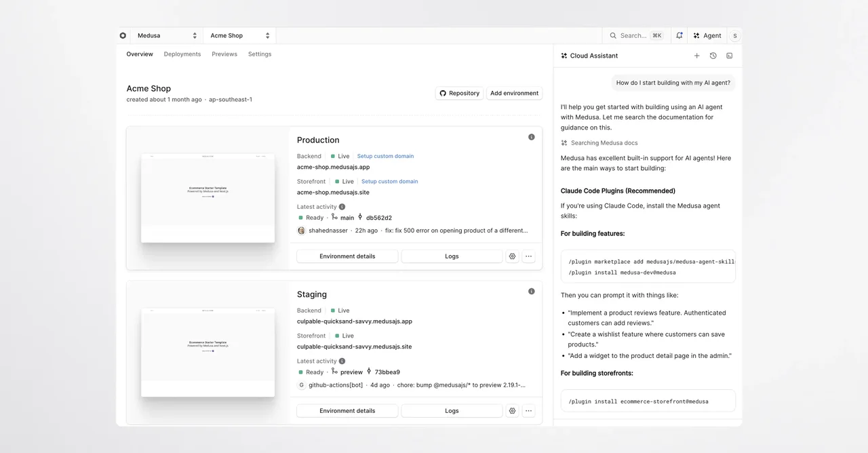Open Production Environment details
Viewport: 868px width, 453px height.
pos(347,256)
